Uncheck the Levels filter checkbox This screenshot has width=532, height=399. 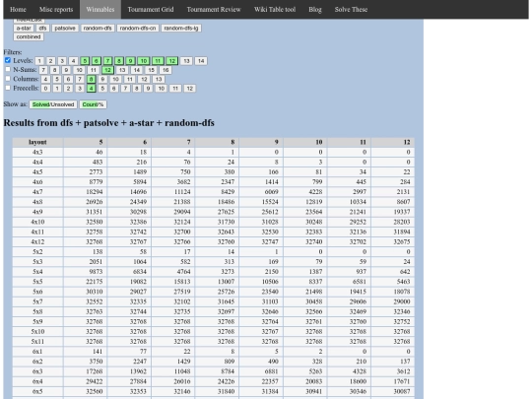tap(8, 60)
